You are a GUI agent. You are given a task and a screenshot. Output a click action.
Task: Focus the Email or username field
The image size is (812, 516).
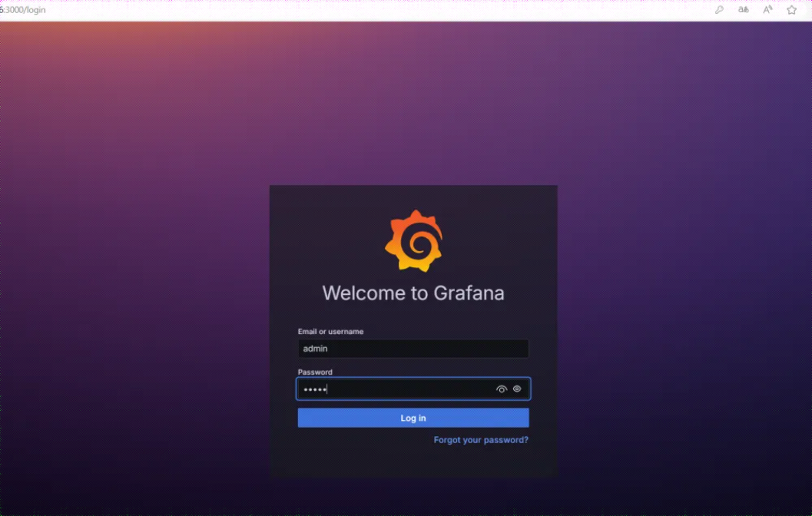(x=413, y=349)
